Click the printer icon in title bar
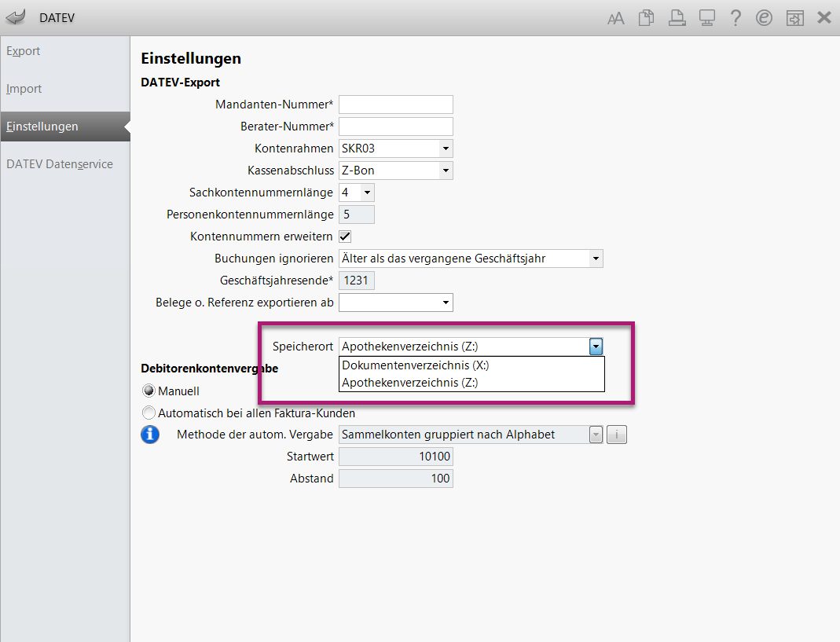840x642 pixels. click(676, 18)
